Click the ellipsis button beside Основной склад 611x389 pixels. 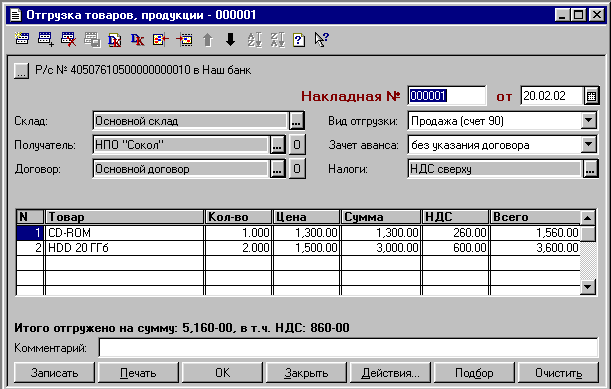[297, 121]
